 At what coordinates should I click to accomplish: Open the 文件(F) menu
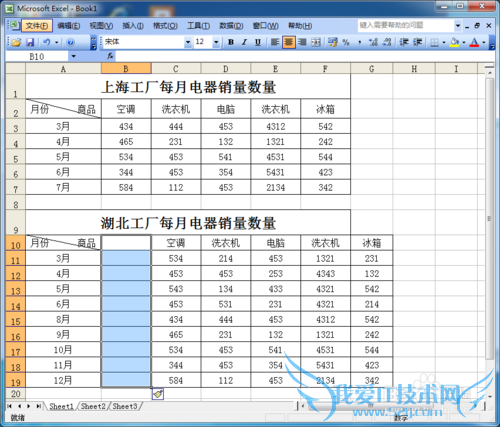37,26
